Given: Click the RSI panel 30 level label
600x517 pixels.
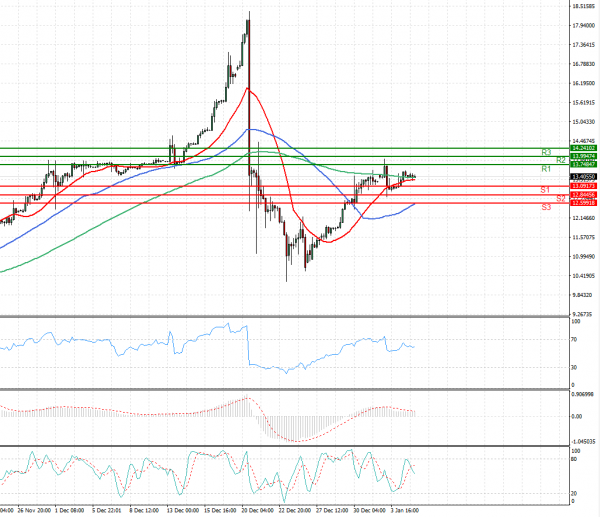Looking at the screenshot, I should (574, 367).
